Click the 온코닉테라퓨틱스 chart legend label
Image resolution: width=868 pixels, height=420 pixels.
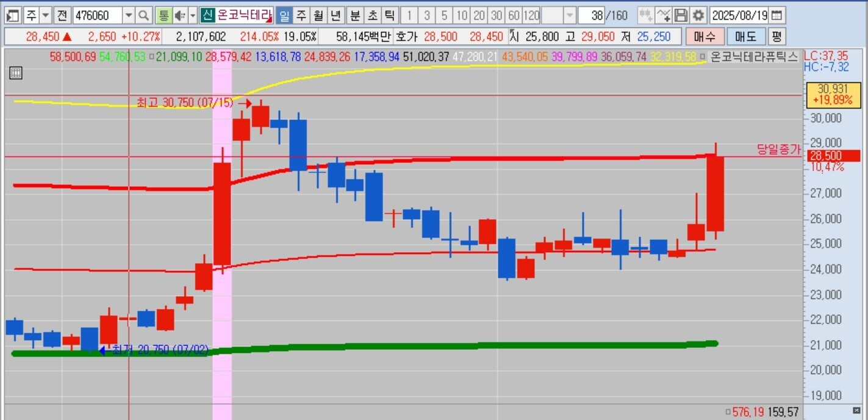coord(755,57)
